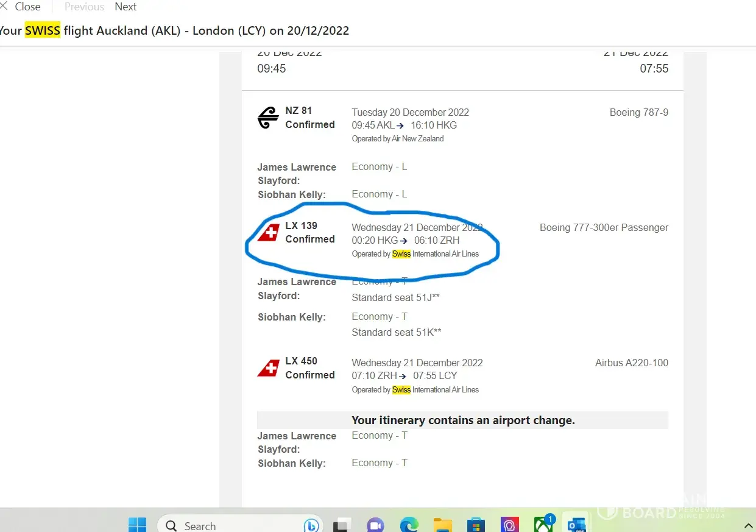Go to the Next message
This screenshot has width=756, height=532.
(125, 7)
